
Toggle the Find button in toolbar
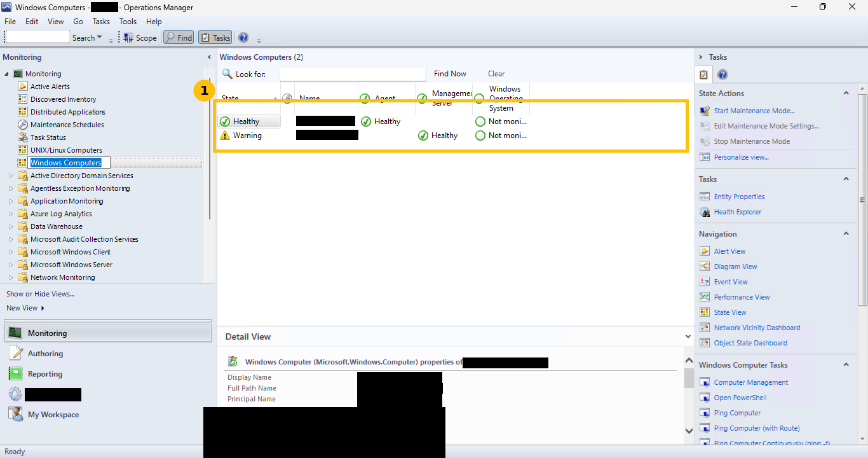(x=179, y=38)
